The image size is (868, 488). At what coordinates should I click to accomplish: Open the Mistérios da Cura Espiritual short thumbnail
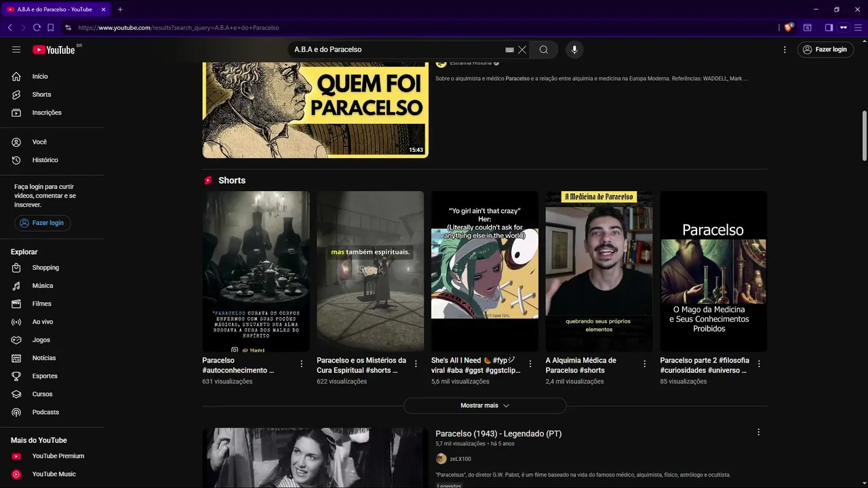(x=370, y=271)
